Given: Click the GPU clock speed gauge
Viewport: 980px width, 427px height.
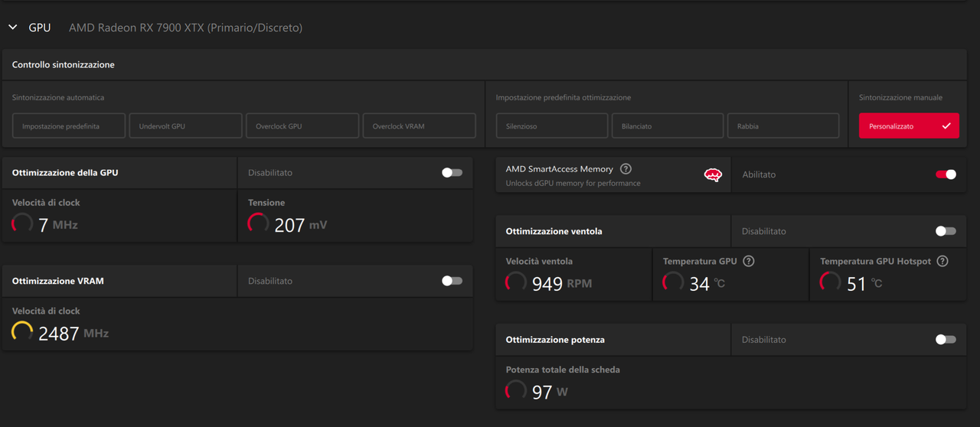Looking at the screenshot, I should pyautogui.click(x=22, y=224).
